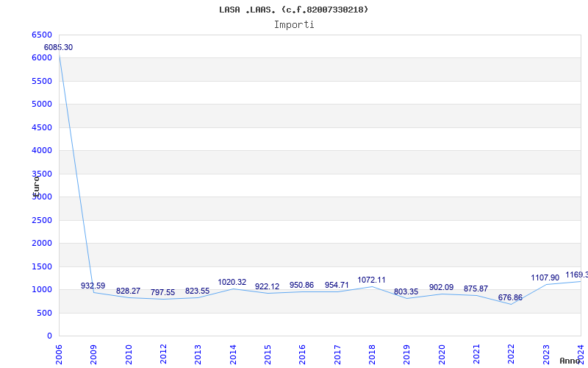Select the x-axis year 2014

point(232,355)
